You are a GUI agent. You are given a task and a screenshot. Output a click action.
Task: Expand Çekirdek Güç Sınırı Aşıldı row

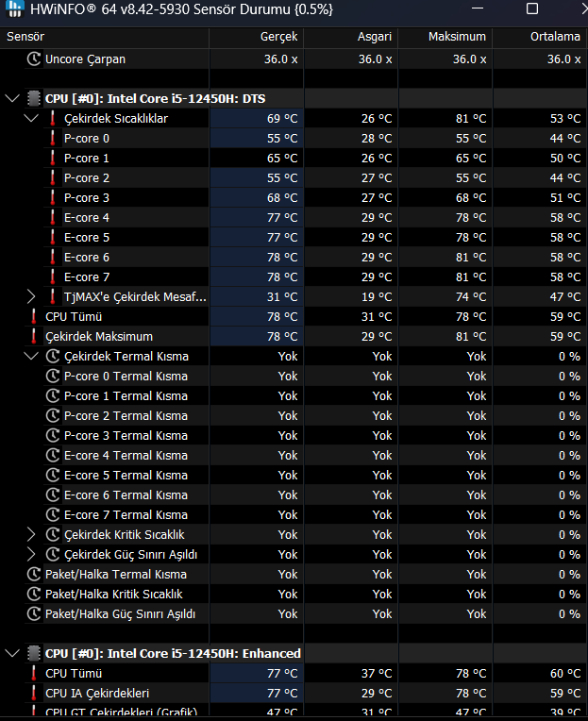pyautogui.click(x=31, y=554)
